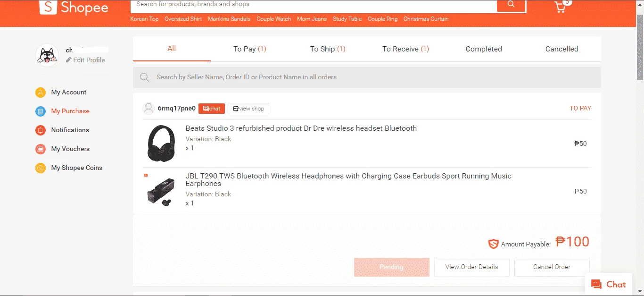
Task: Click the My Vouchers ticket icon
Action: pos(41,149)
